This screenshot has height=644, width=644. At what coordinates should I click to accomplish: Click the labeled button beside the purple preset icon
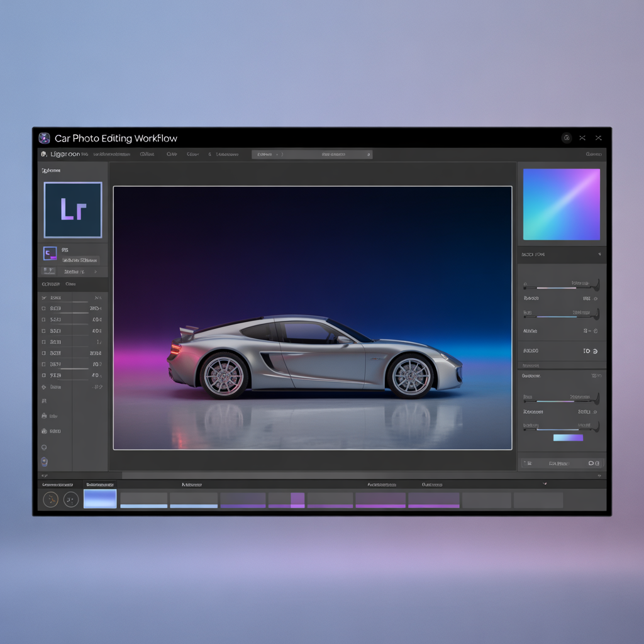pos(80,260)
